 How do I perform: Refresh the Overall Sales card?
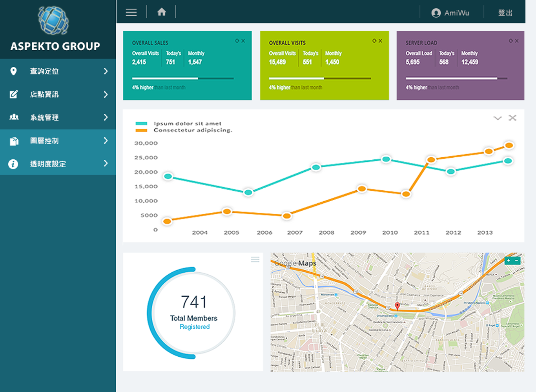(x=237, y=41)
